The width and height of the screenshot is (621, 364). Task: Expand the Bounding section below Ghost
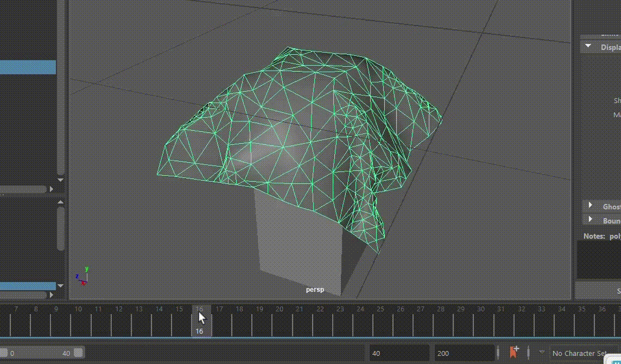591,220
